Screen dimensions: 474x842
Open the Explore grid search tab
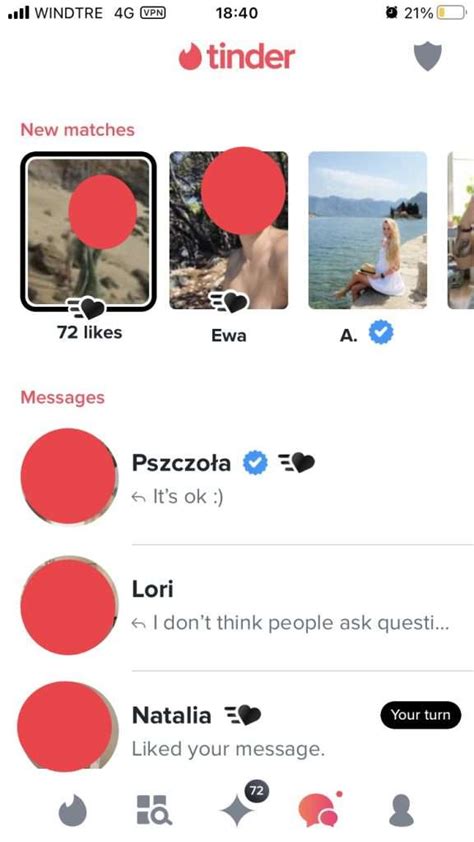[154, 810]
